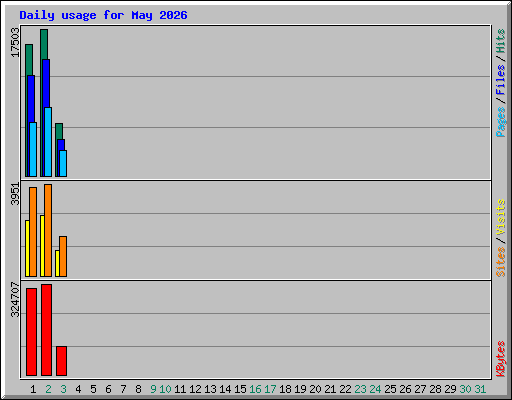
Task: Click day 25 on the x-axis
Action: 390,389
